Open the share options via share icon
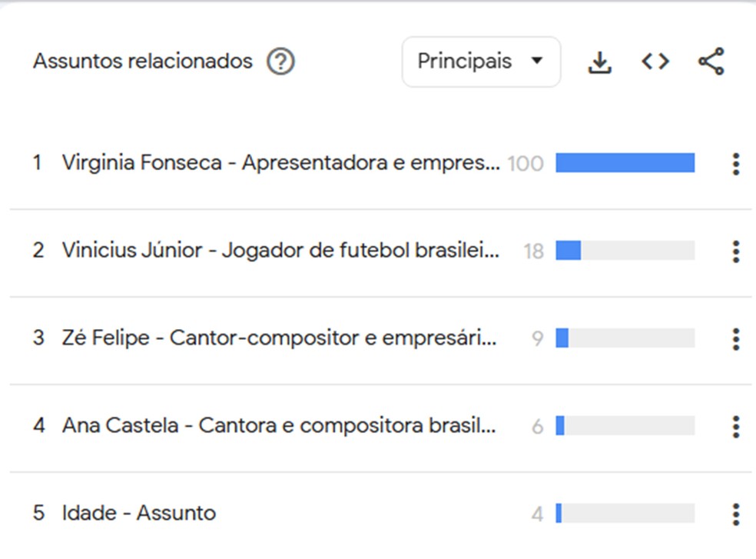The height and width of the screenshot is (559, 756). pyautogui.click(x=710, y=62)
